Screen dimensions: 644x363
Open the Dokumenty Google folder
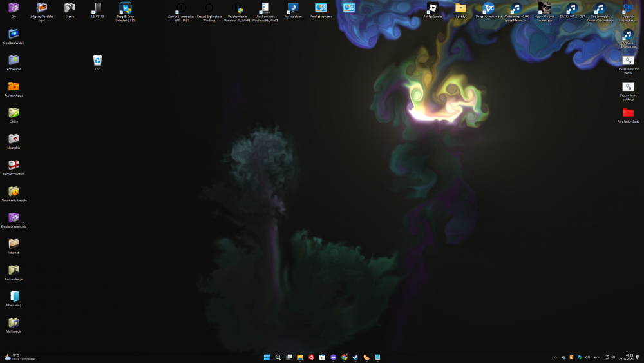point(14,191)
